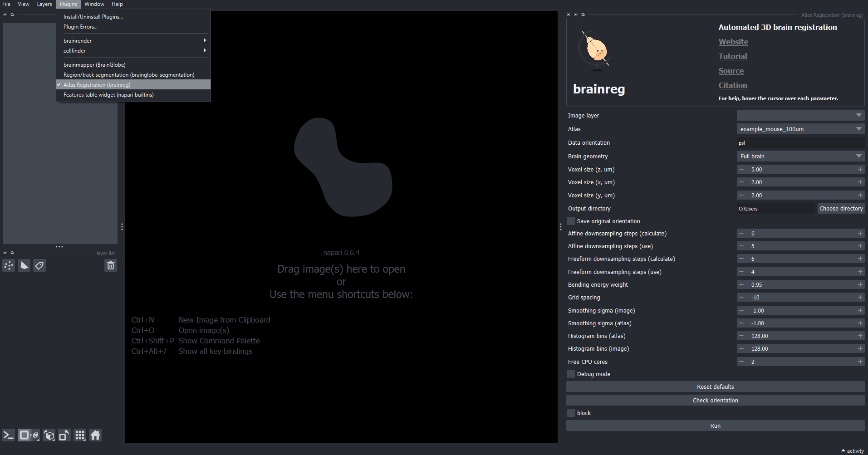The height and width of the screenshot is (455, 868).
Task: Close the Atlas Registration dock panel
Action: pos(569,15)
